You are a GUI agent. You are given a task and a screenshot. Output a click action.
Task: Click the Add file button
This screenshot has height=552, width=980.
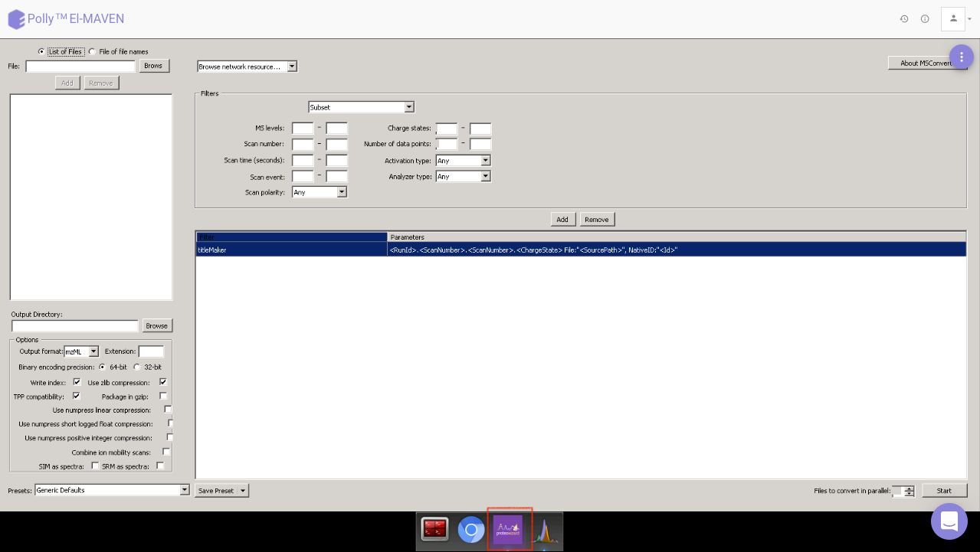[67, 83]
